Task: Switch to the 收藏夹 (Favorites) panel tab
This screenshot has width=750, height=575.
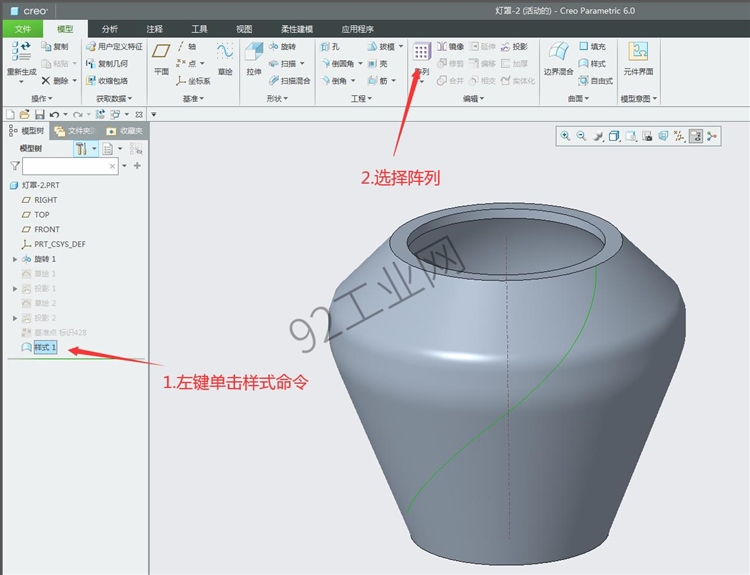Action: pyautogui.click(x=125, y=131)
